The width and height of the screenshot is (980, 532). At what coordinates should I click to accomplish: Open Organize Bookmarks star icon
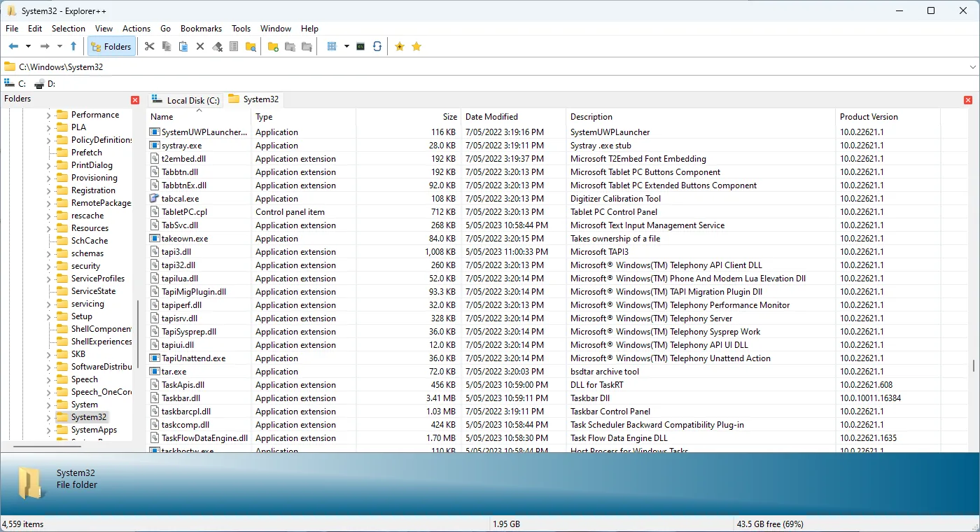(416, 46)
